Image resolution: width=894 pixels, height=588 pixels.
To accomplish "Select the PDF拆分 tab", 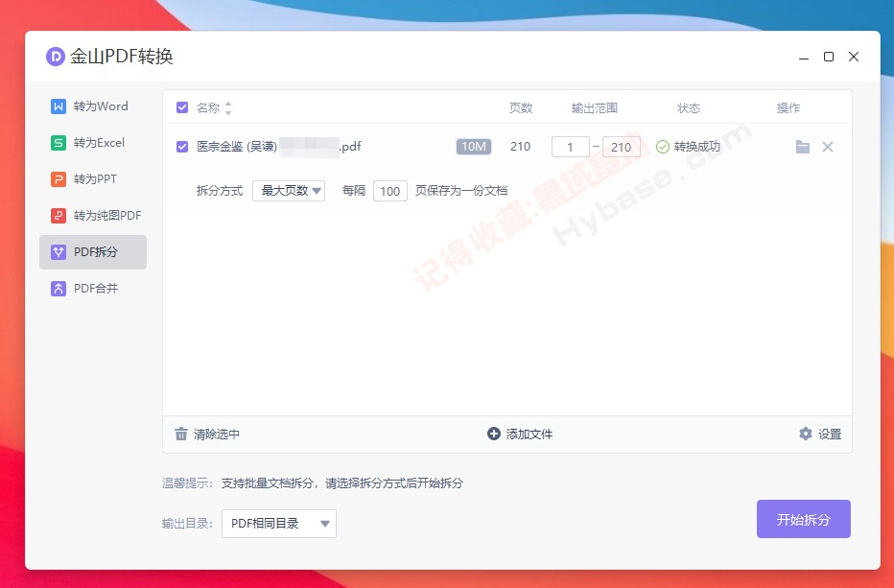I will point(93,252).
